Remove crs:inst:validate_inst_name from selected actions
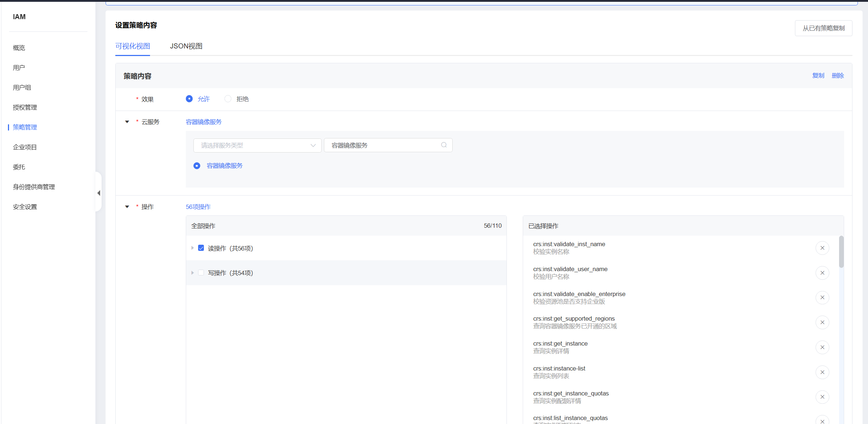Screen dimensions: 868x424 pos(822,248)
